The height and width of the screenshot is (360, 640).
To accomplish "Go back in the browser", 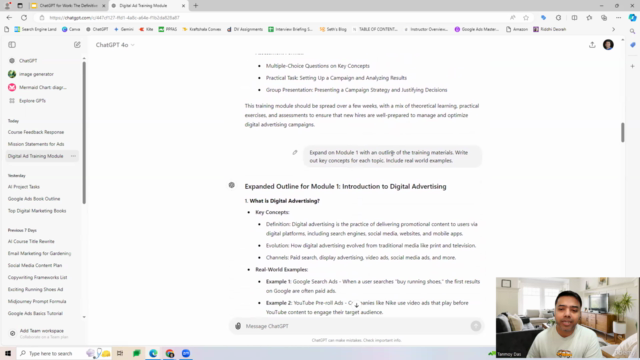I will pos(9,18).
